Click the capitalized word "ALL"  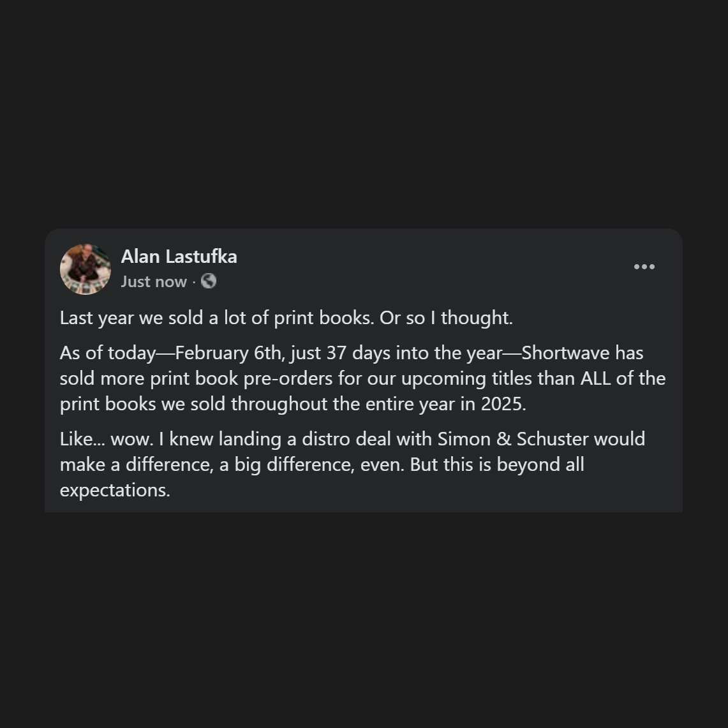coord(595,378)
